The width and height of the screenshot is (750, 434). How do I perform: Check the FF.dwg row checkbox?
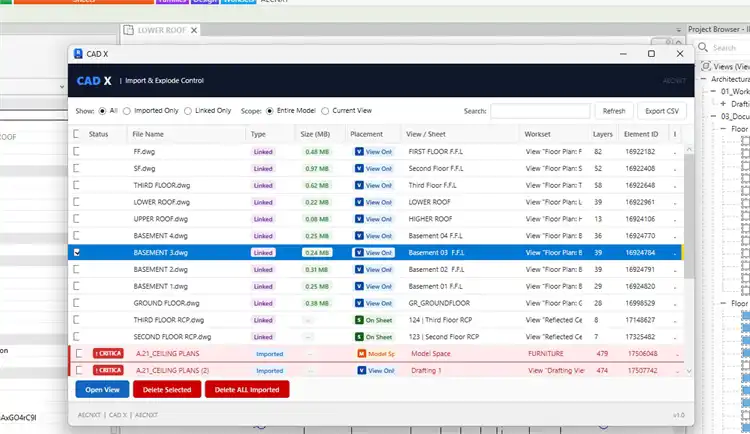(x=76, y=151)
